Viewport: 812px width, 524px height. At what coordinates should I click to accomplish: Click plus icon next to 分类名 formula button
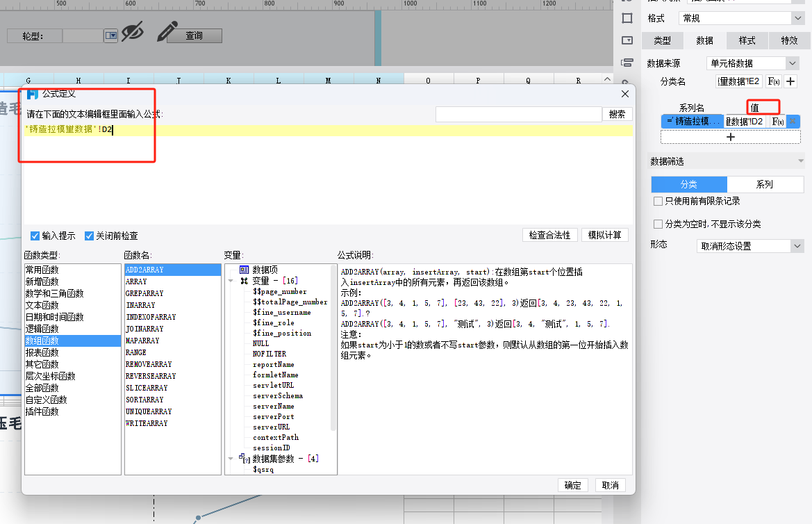(790, 81)
